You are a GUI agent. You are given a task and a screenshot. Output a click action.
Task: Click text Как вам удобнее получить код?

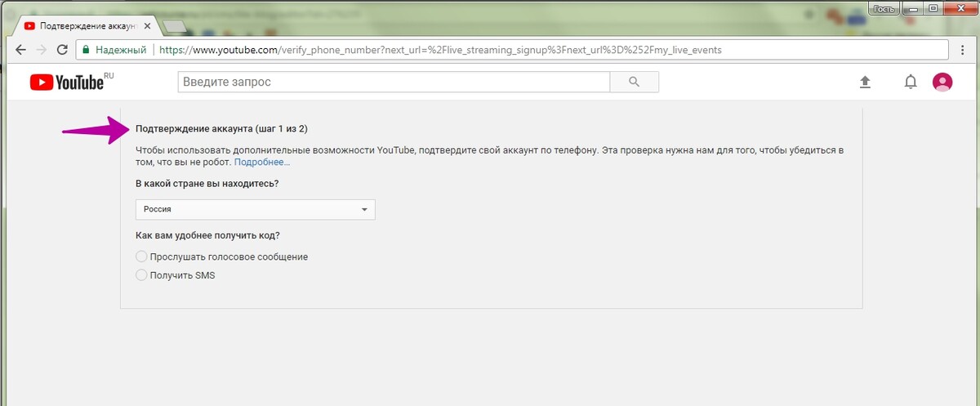coord(207,236)
